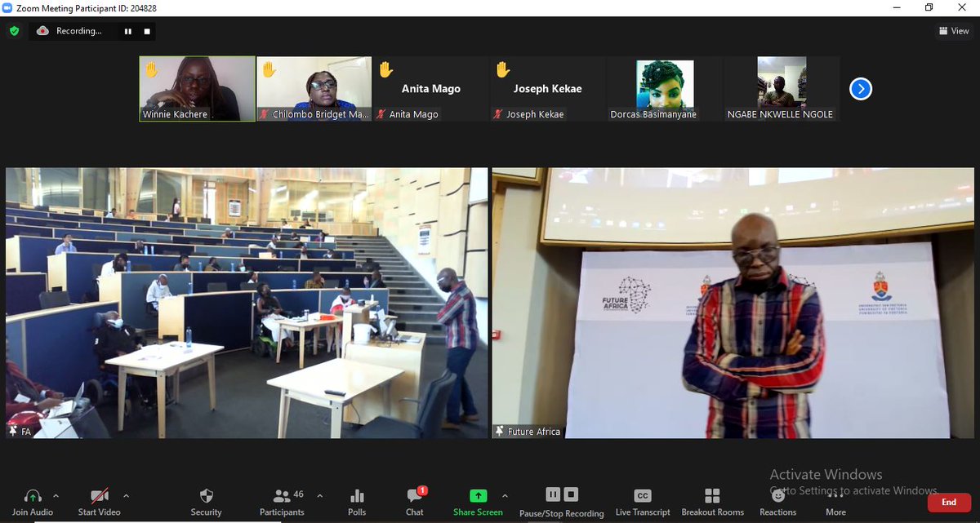Select the Future Africa speaker video

tap(733, 303)
